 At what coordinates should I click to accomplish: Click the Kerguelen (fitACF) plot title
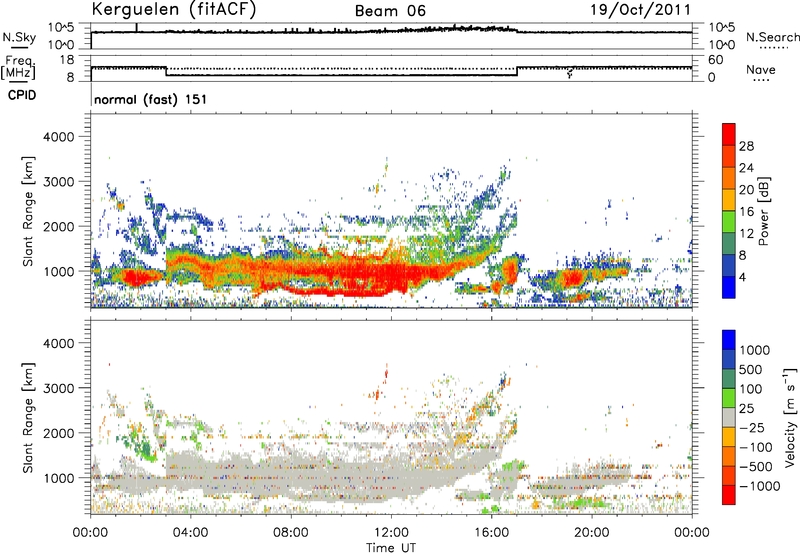[x=173, y=9]
